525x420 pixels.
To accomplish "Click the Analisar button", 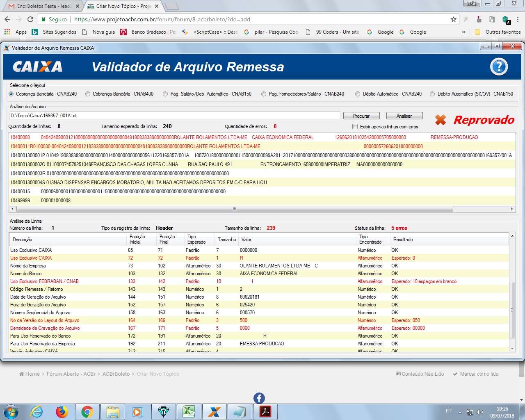I will (x=404, y=116).
